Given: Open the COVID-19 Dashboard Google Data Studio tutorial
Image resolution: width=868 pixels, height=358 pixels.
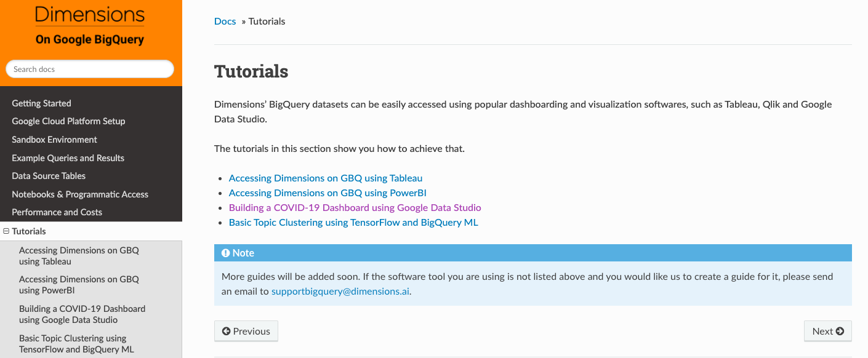Looking at the screenshot, I should click(x=355, y=207).
